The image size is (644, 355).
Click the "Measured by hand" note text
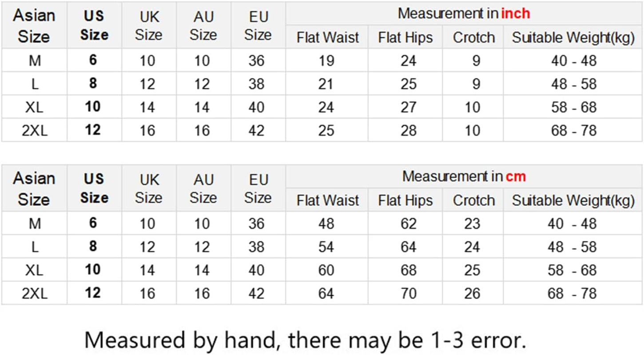[x=305, y=340]
